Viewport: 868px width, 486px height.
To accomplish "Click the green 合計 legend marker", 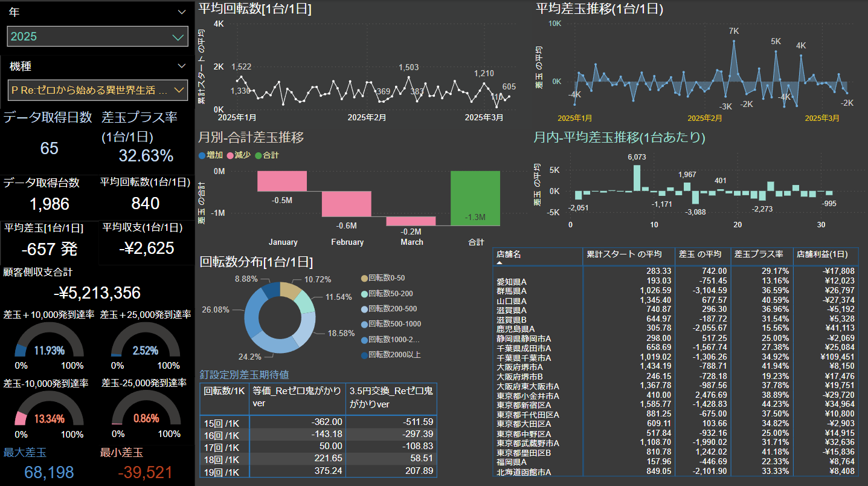I will pyautogui.click(x=259, y=155).
